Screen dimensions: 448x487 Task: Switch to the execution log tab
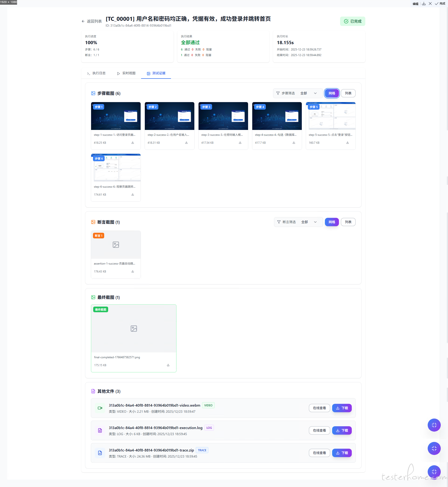(96, 73)
